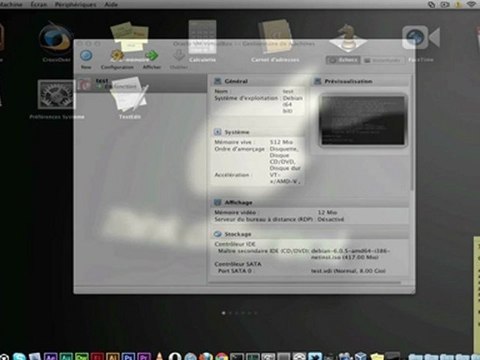Click the debian netinst ISO entry

(350, 254)
